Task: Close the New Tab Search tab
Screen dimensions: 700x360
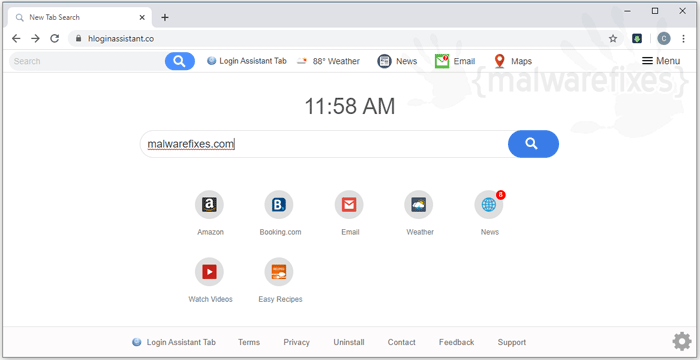Action: pyautogui.click(x=142, y=17)
